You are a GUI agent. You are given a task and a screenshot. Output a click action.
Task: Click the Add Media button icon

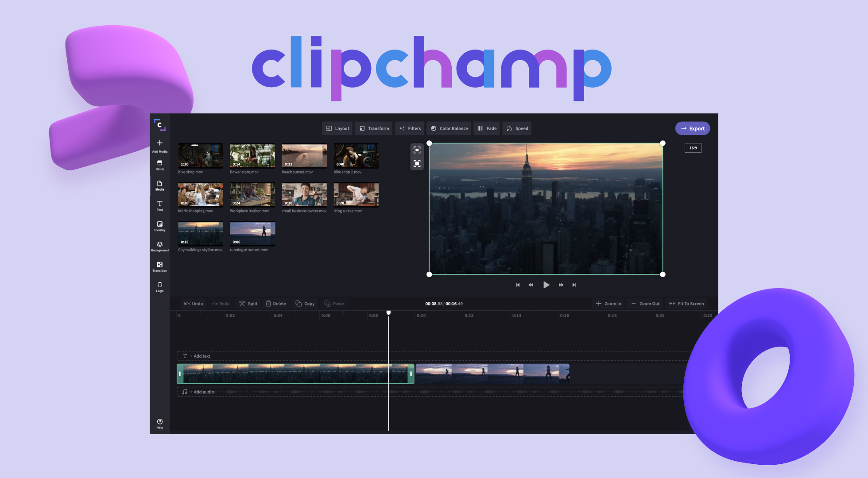[x=159, y=143]
